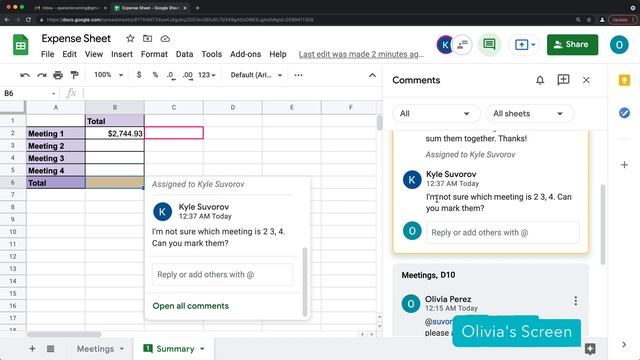Open the Meetings sheet tab menu arrow

[122, 349]
